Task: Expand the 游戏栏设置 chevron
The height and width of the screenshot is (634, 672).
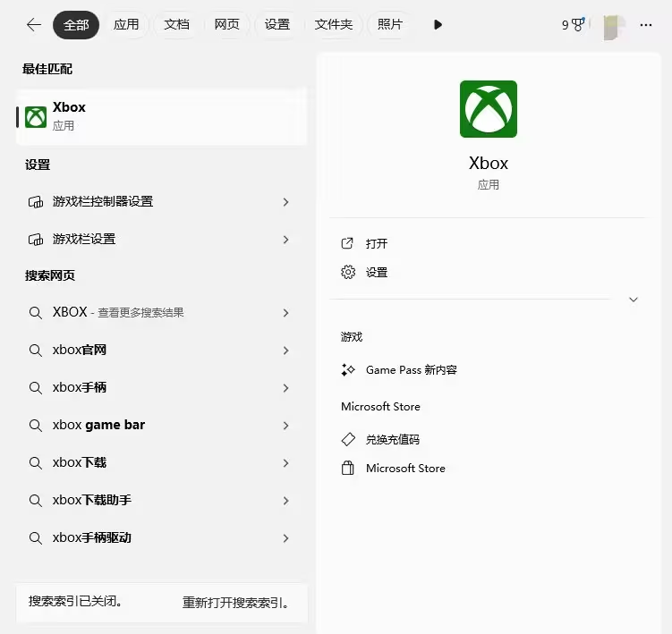Action: pyautogui.click(x=285, y=240)
